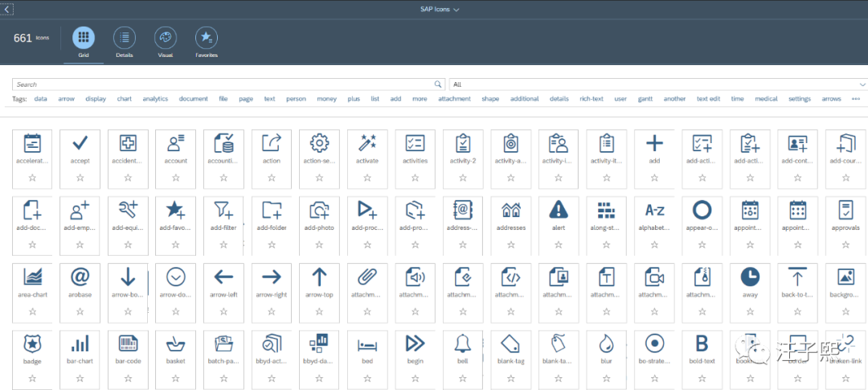Select the basket icon
Image resolution: width=868 pixels, height=390 pixels.
pyautogui.click(x=175, y=343)
